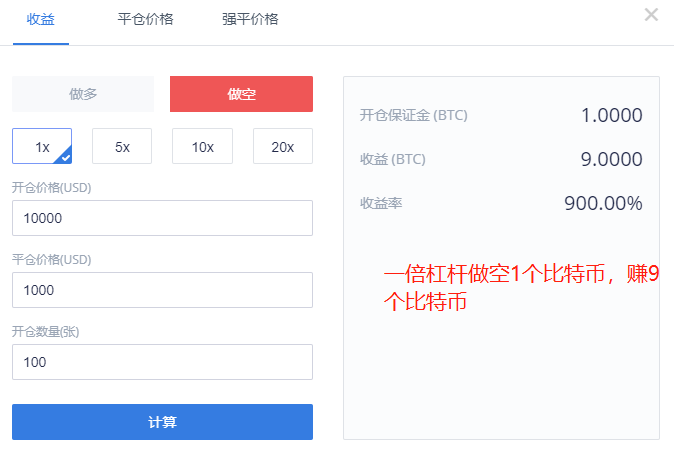Viewport: 674px width, 460px height.
Task: Choose 20x leverage
Action: tap(283, 146)
